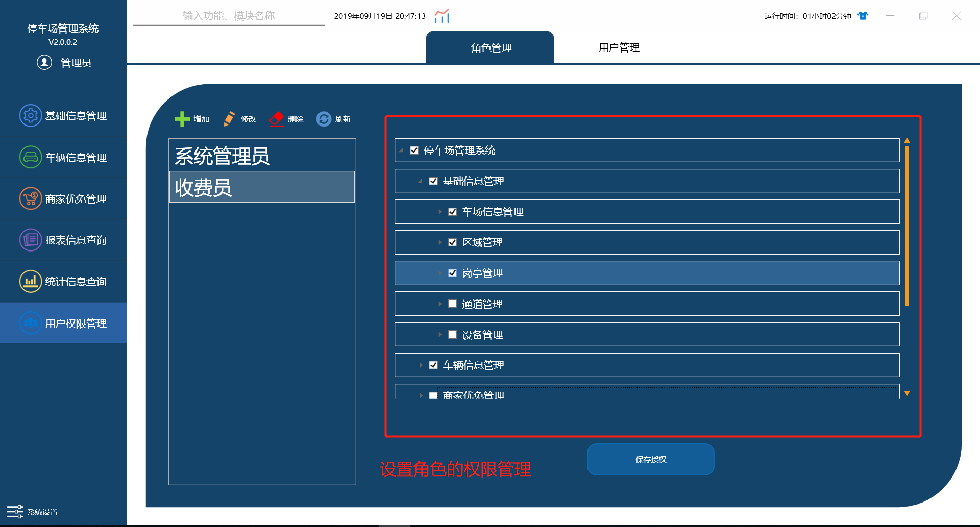
Task: Click the pencil Edit icon
Action: pos(229,119)
